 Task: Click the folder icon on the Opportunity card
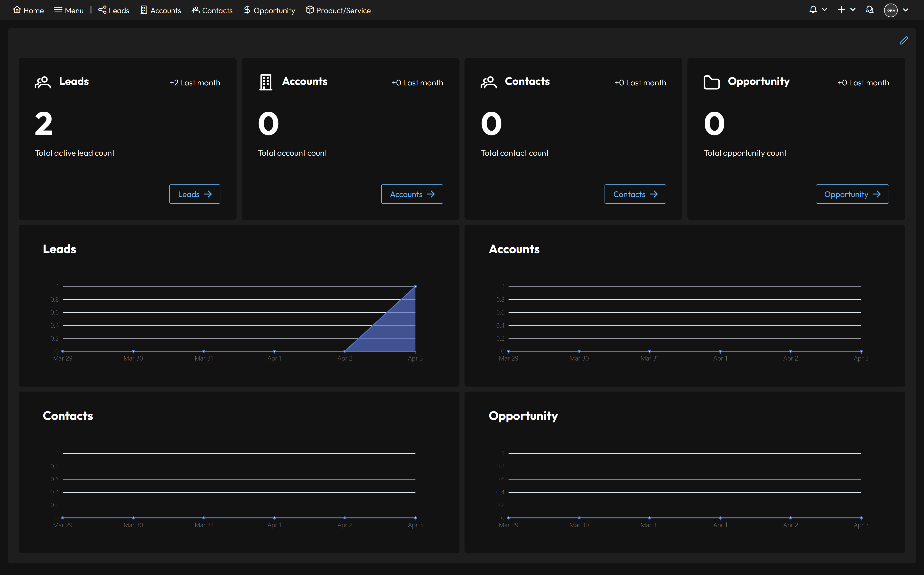(711, 82)
